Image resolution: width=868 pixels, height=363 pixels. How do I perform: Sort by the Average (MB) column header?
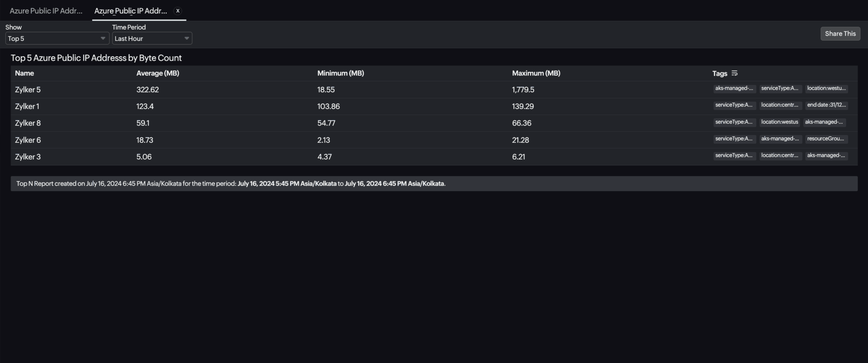click(158, 73)
